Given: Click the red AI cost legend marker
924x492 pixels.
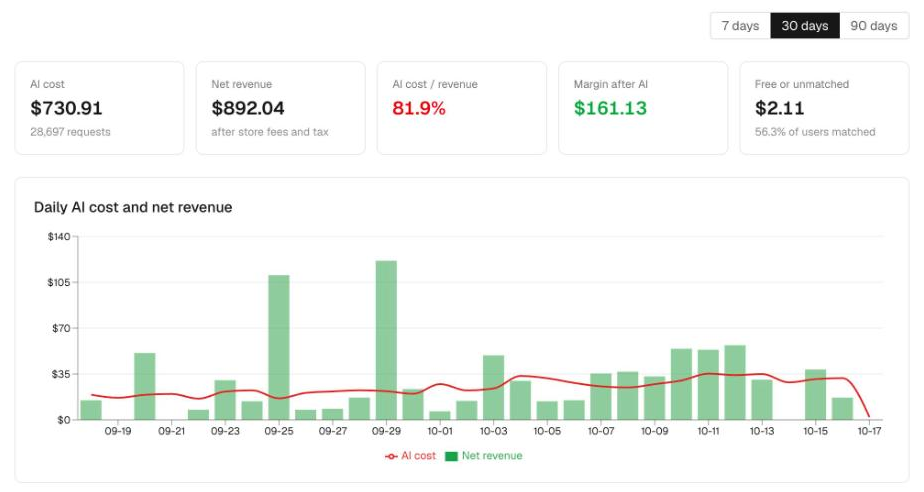Looking at the screenshot, I should click(391, 457).
